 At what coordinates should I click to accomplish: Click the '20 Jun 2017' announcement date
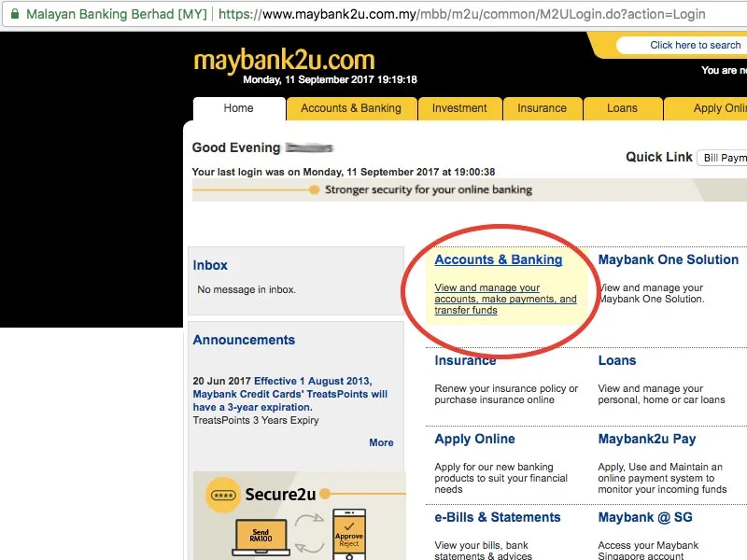tap(221, 381)
